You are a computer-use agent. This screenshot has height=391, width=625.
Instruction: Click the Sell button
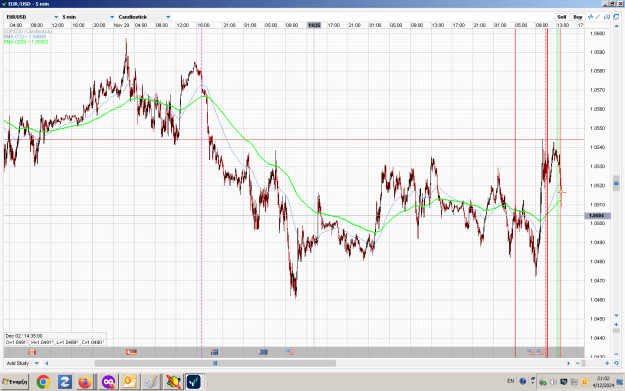click(562, 17)
